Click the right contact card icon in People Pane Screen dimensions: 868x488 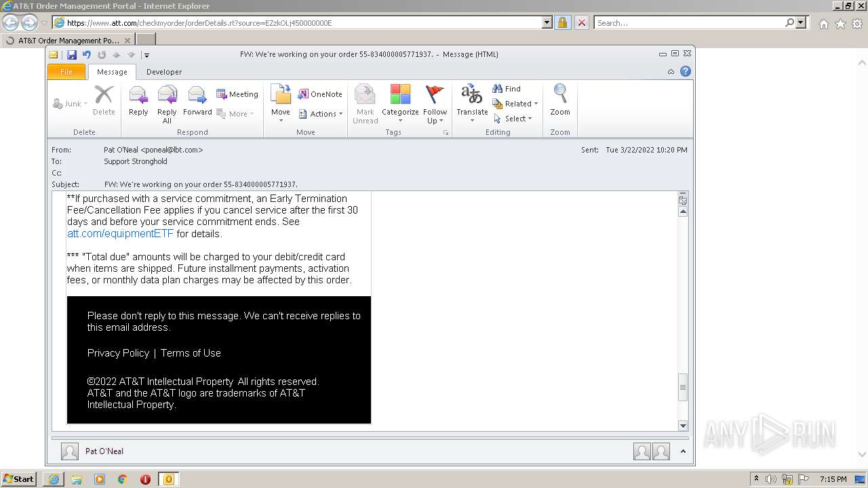click(x=661, y=451)
